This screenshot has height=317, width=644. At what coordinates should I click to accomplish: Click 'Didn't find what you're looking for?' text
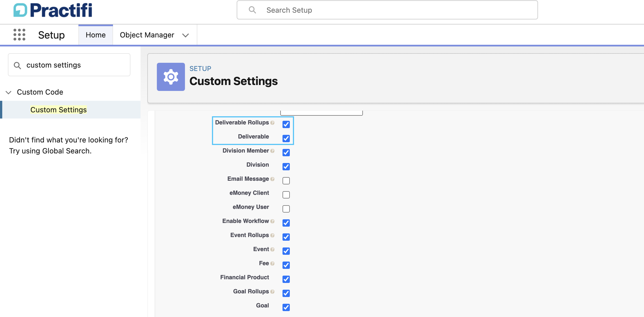tap(69, 140)
